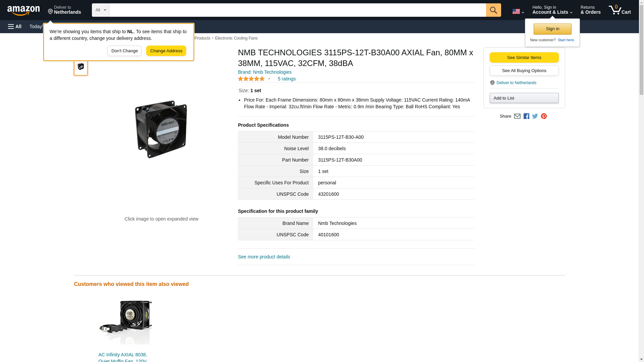The image size is (644, 362).
Task: Click the Don't Change button
Action: (x=124, y=51)
